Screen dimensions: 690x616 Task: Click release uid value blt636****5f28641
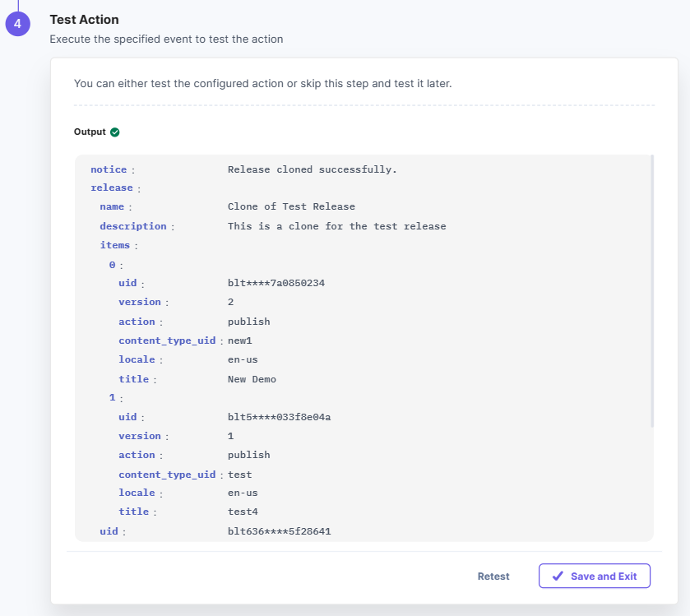point(279,531)
